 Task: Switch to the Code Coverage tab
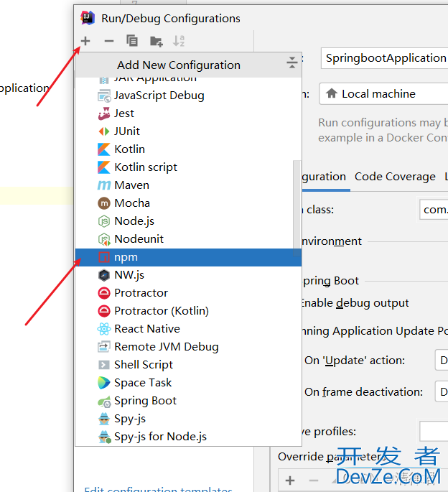pyautogui.click(x=395, y=177)
